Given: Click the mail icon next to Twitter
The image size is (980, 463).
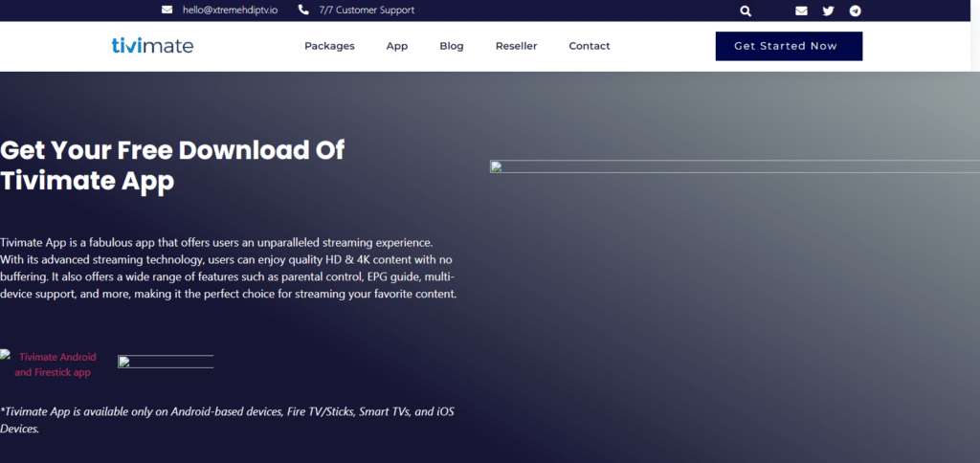Looking at the screenshot, I should point(801,11).
